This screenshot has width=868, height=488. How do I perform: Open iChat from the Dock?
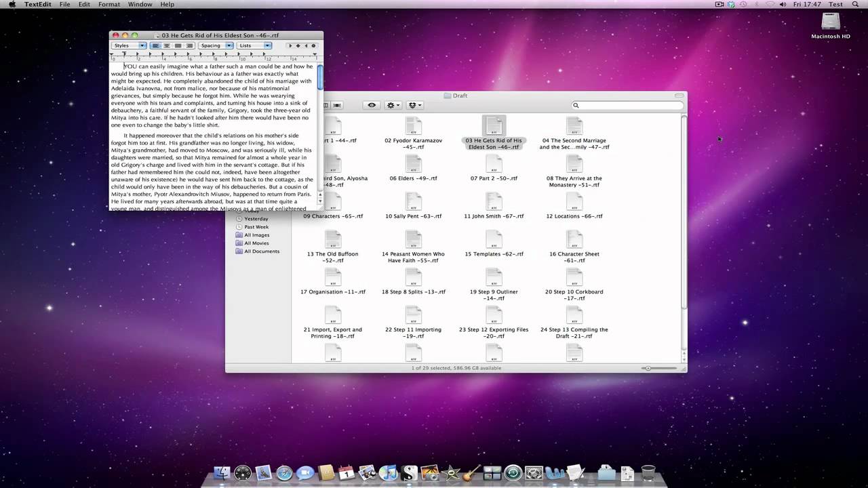click(305, 473)
